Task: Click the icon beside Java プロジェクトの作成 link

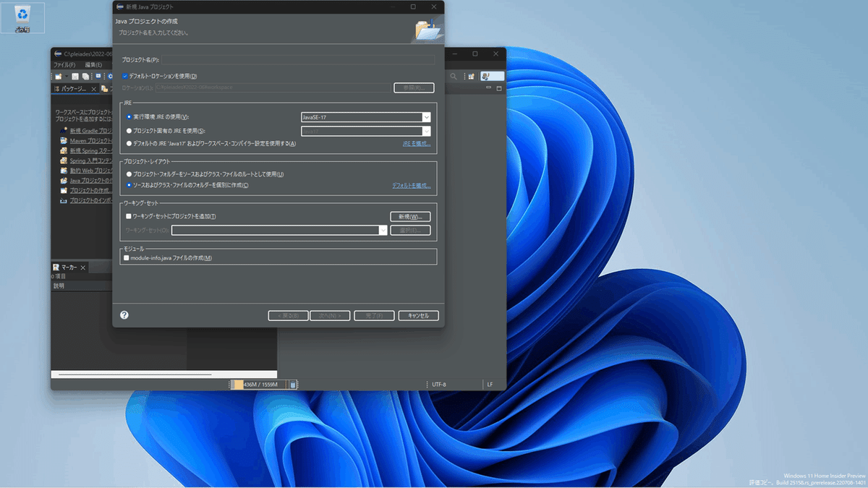Action: [64, 181]
